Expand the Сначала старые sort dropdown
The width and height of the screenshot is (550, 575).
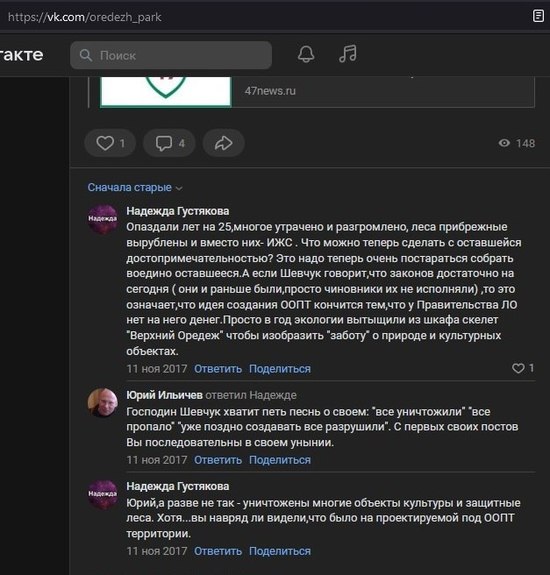pyautogui.click(x=135, y=187)
